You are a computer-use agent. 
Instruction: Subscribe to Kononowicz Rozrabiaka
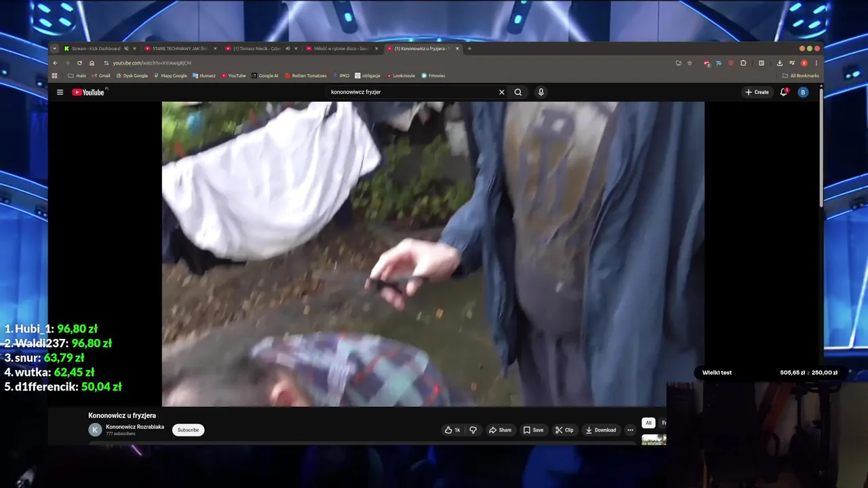point(188,430)
